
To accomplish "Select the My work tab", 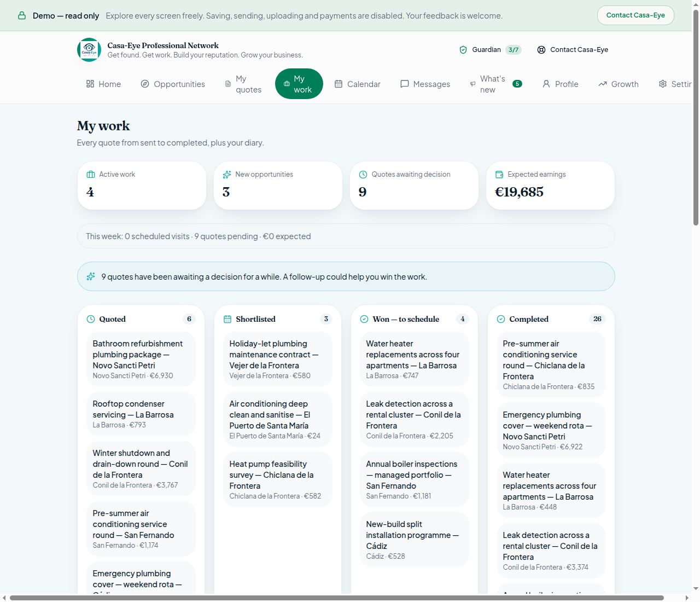I will (299, 84).
